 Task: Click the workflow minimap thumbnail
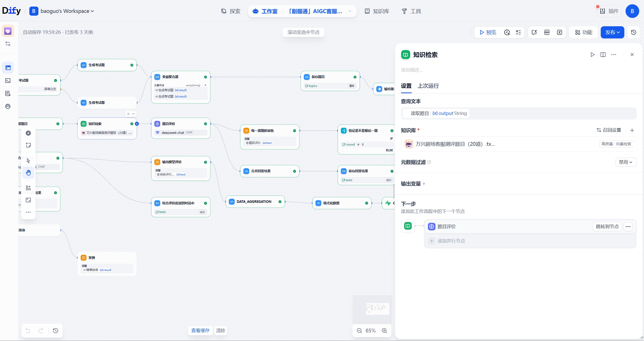372,309
